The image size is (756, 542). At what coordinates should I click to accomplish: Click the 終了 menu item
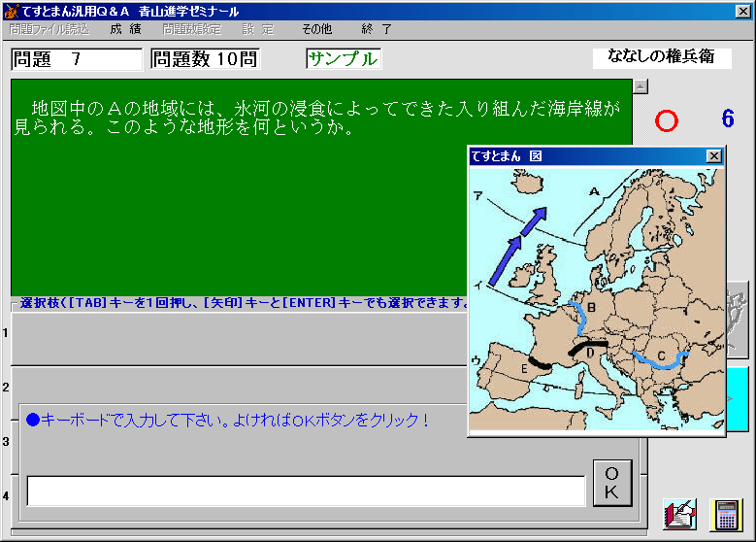coord(377,29)
